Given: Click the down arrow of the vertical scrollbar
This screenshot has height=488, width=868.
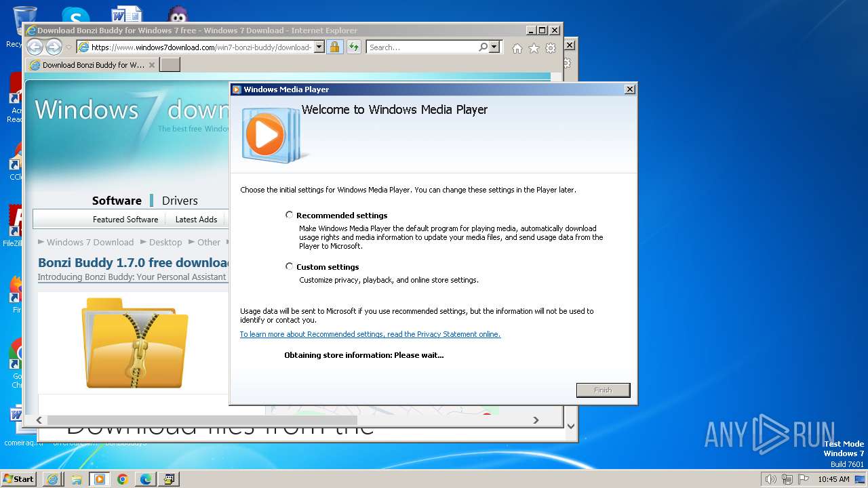Looking at the screenshot, I should click(x=570, y=426).
